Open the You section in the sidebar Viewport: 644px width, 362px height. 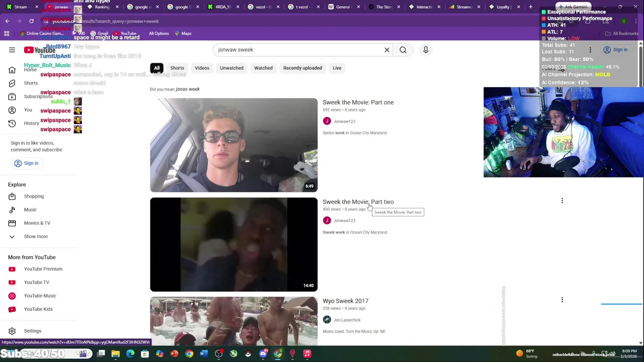coord(28,110)
